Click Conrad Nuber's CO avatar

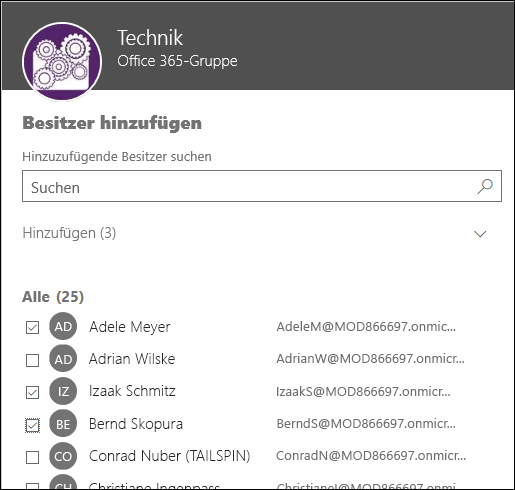[x=63, y=456]
